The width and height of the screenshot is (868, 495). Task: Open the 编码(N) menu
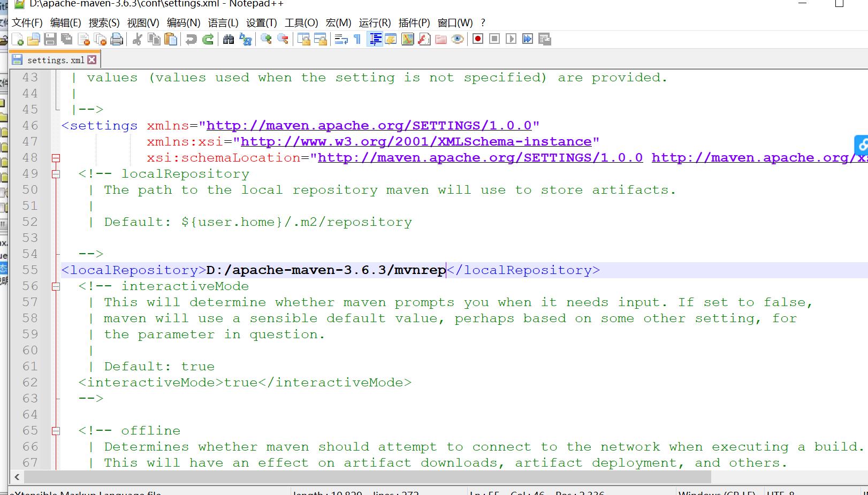(184, 22)
